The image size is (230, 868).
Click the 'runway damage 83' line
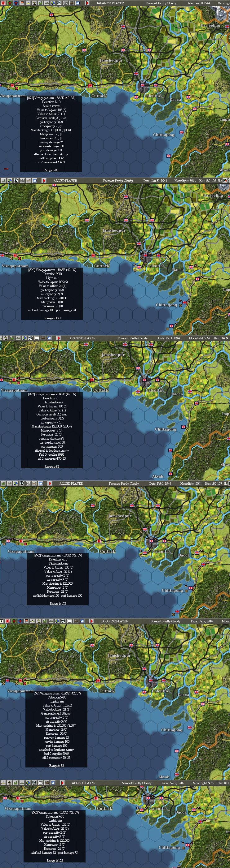pos(56,737)
